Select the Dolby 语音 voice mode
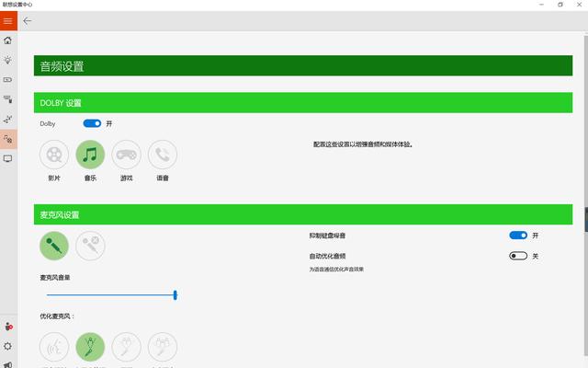The width and height of the screenshot is (588, 368). 163,155
